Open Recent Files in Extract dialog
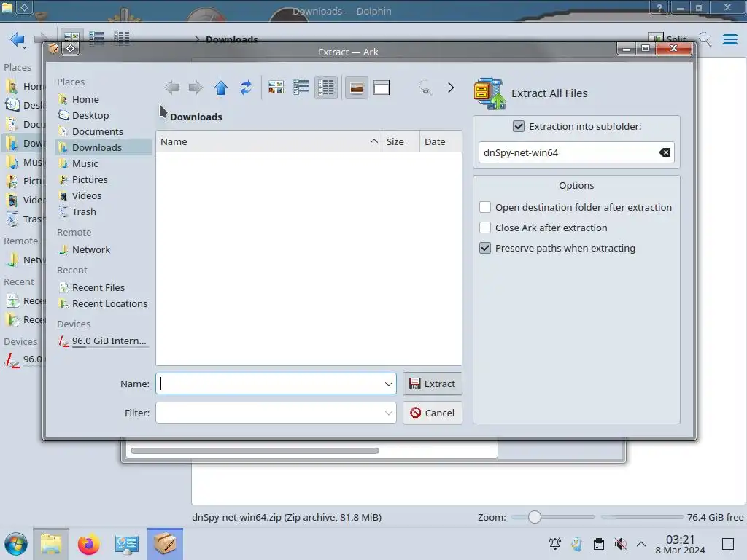Screen dimensions: 747x560 [103, 287]
